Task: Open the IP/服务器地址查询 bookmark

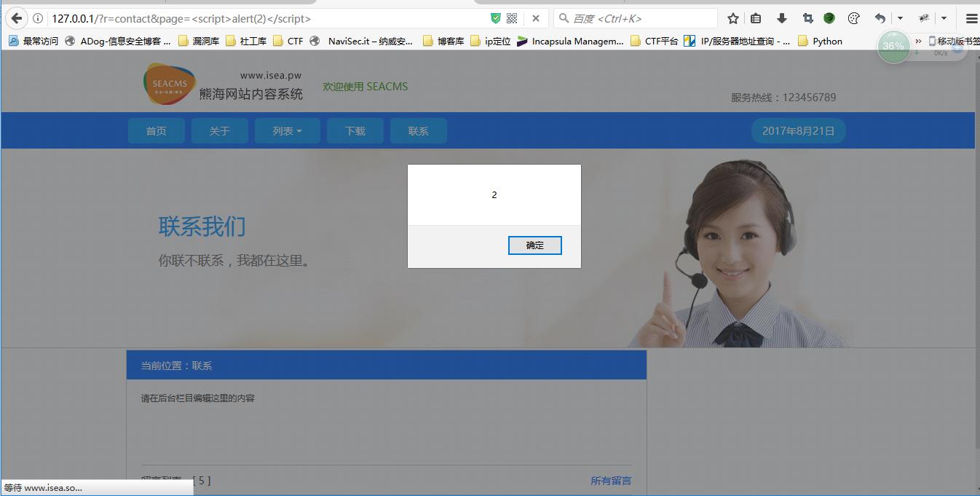Action: coord(737,42)
